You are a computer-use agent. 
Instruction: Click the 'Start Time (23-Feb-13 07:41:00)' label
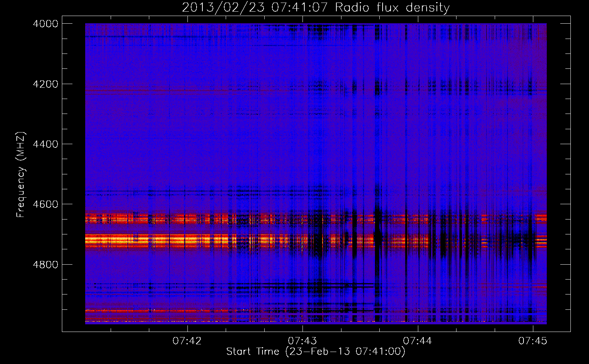pyautogui.click(x=316, y=352)
